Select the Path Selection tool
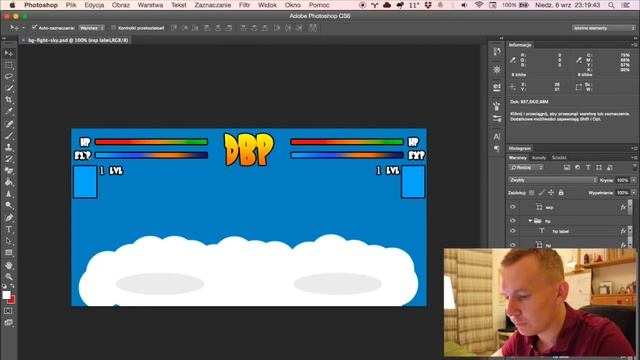 tap(9, 241)
